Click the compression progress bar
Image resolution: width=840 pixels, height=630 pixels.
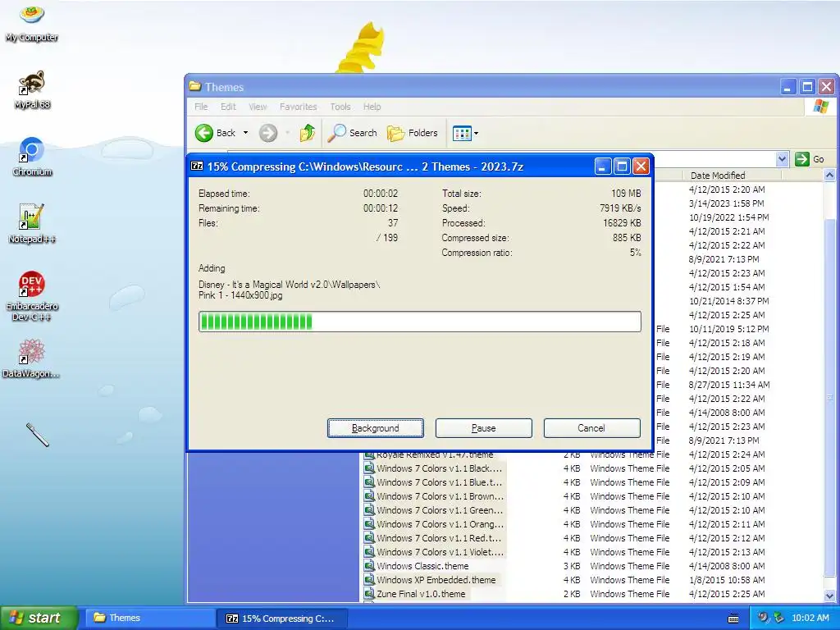[419, 322]
